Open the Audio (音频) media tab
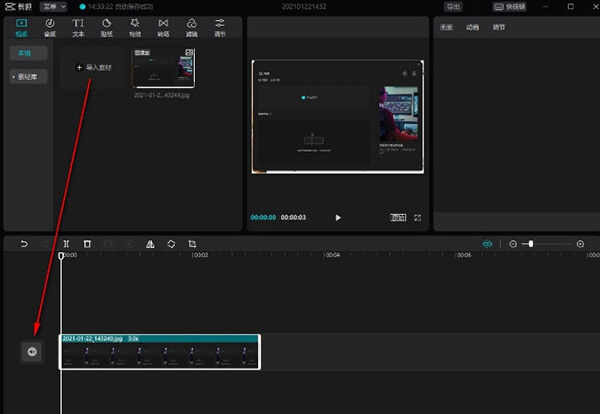 [49, 27]
